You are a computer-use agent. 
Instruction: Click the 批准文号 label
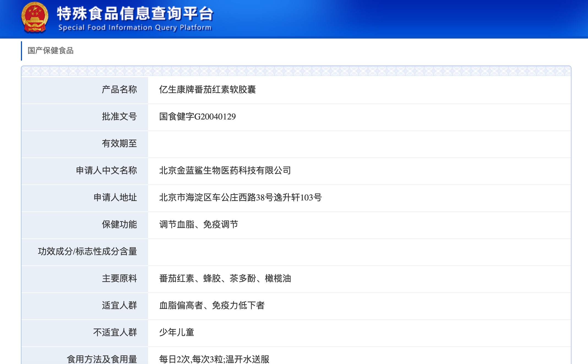pyautogui.click(x=119, y=116)
